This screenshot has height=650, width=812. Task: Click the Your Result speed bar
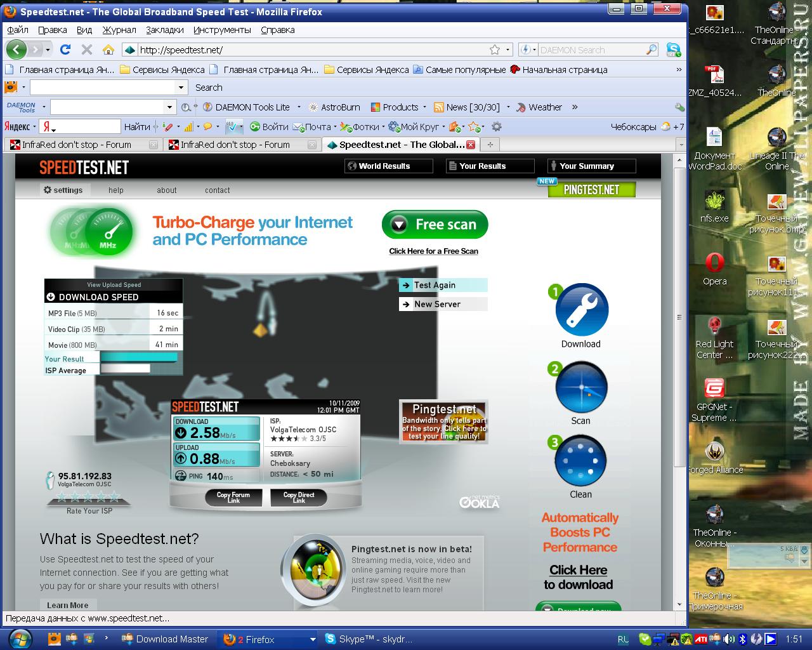coord(138,358)
